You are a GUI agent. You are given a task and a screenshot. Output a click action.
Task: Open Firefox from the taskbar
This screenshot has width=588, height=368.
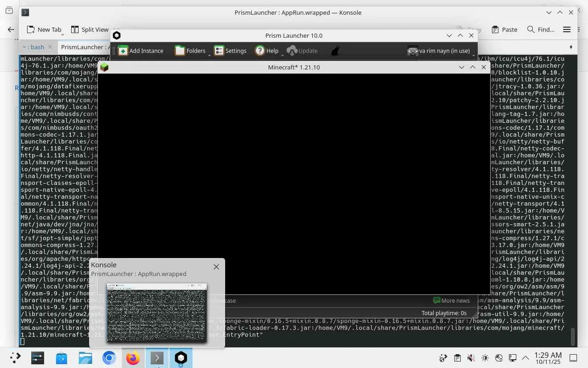[133, 358]
